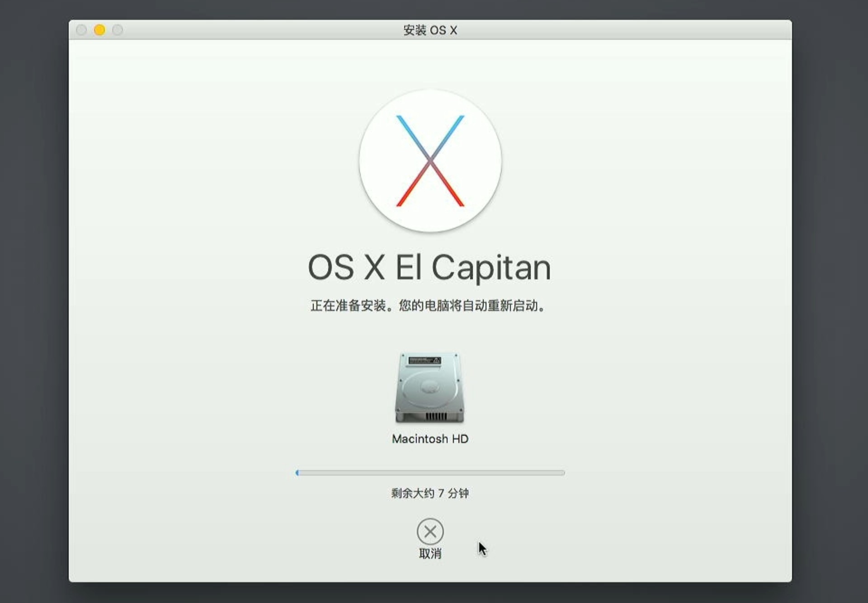This screenshot has height=603, width=868.
Task: Select the Macintosh HD name label
Action: coord(430,438)
